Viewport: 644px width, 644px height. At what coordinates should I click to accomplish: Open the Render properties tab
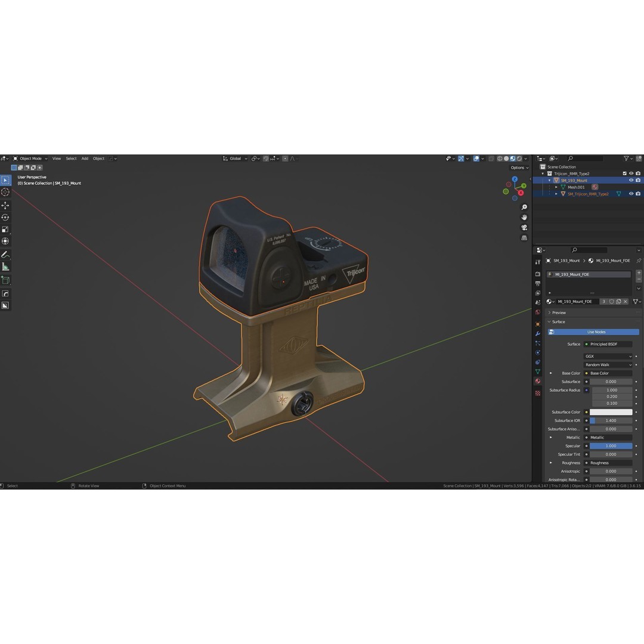538,274
